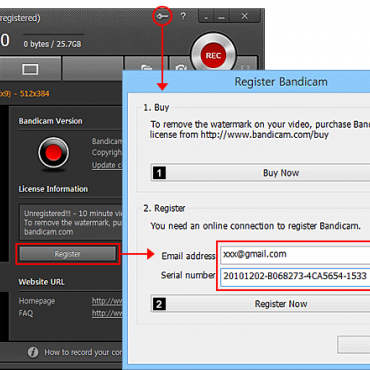Click the key register icon in title bar
Screen dimensions: 370x370
(162, 16)
